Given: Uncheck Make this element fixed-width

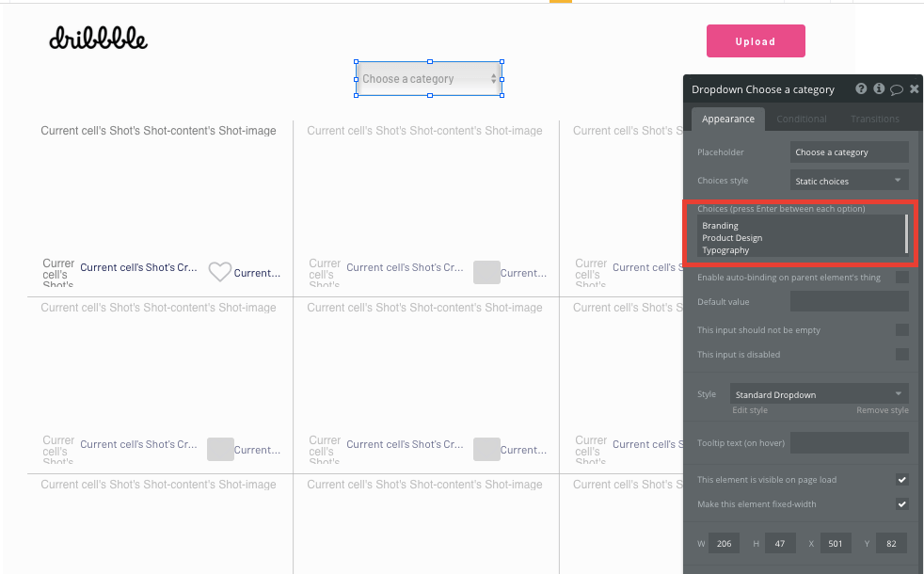Looking at the screenshot, I should 902,503.
